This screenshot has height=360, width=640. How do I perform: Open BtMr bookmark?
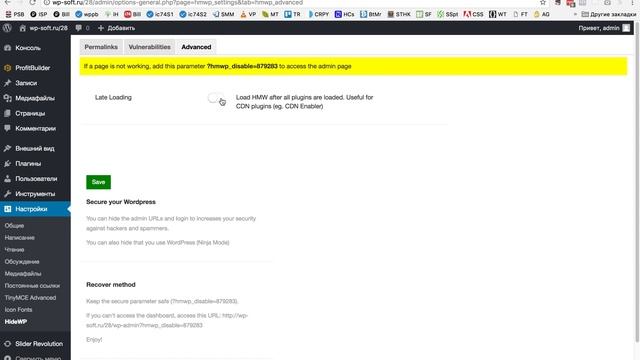coord(371,14)
